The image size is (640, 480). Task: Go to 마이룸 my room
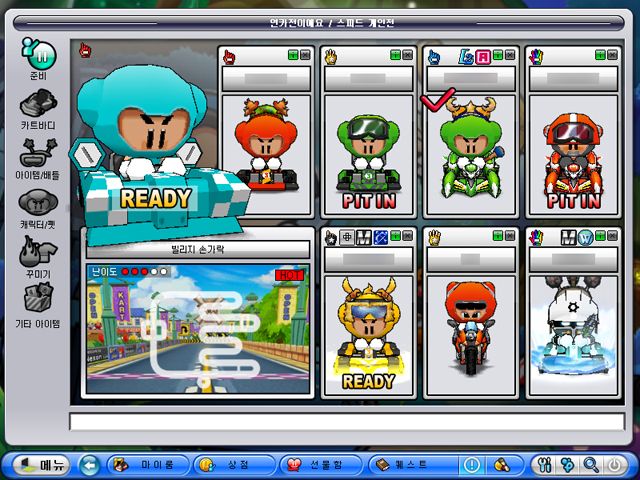pos(148,465)
